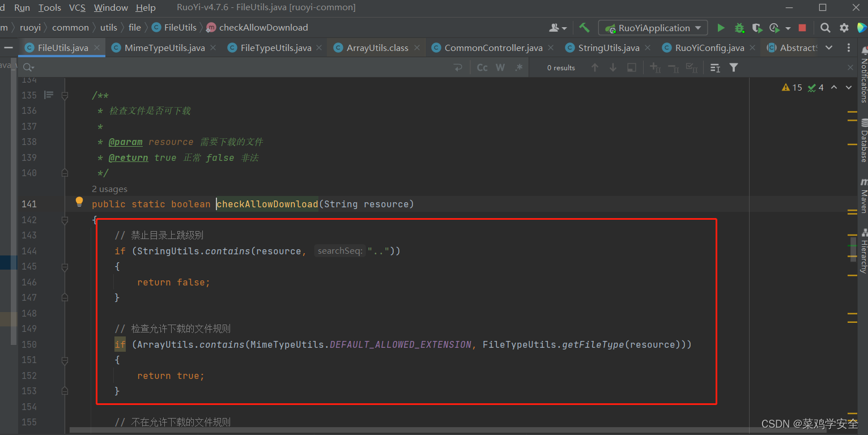Start debugging with the bug icon
The image size is (868, 435).
click(x=739, y=28)
